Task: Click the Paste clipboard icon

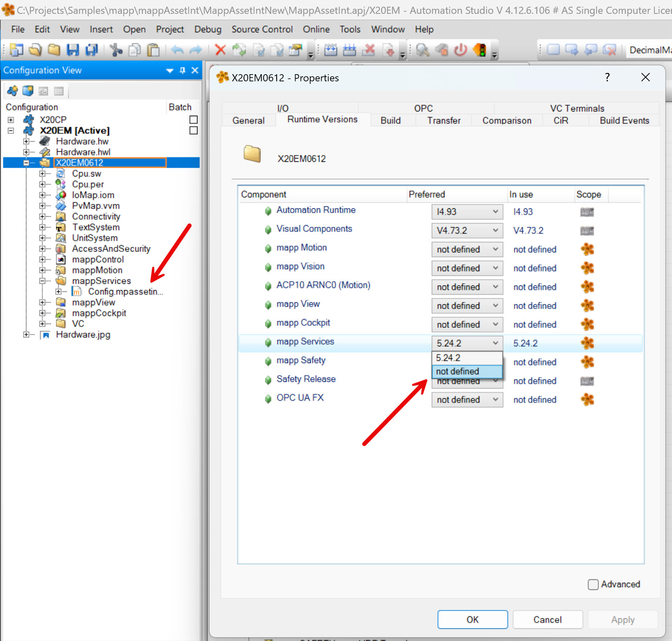Action: (153, 50)
